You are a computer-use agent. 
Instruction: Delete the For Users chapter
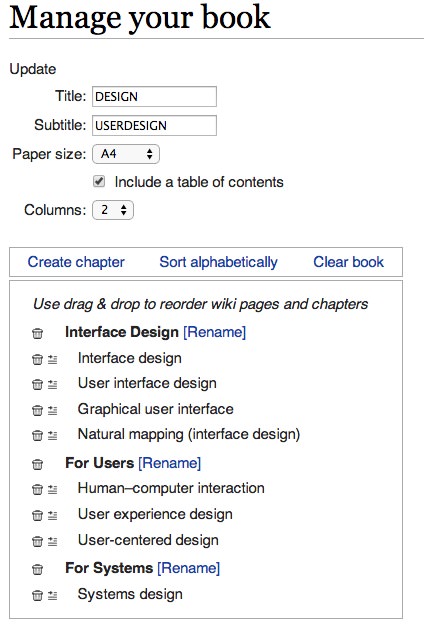click(x=37, y=464)
